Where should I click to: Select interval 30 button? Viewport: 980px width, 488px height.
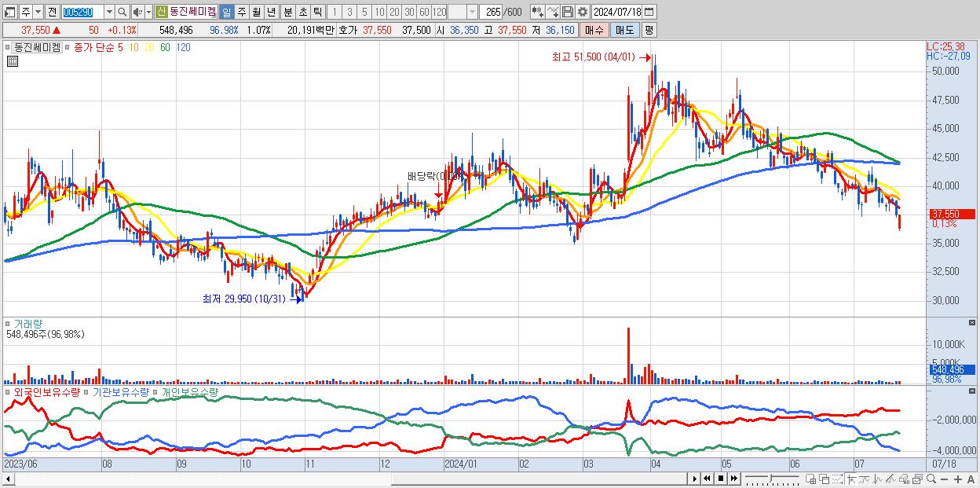point(409,12)
